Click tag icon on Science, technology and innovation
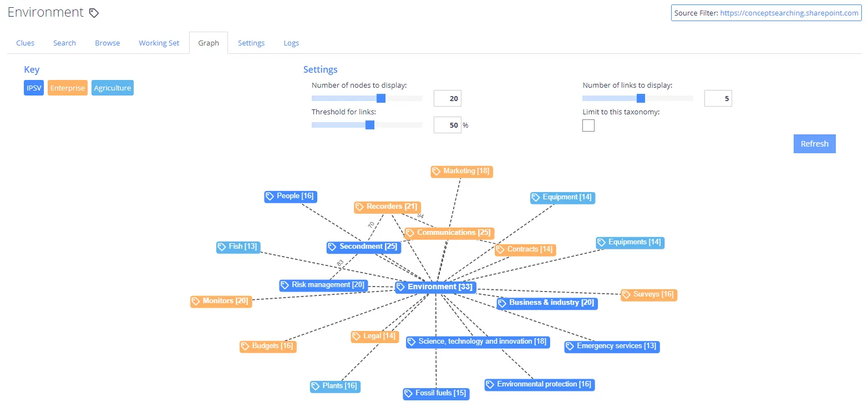The image size is (868, 407). point(412,342)
